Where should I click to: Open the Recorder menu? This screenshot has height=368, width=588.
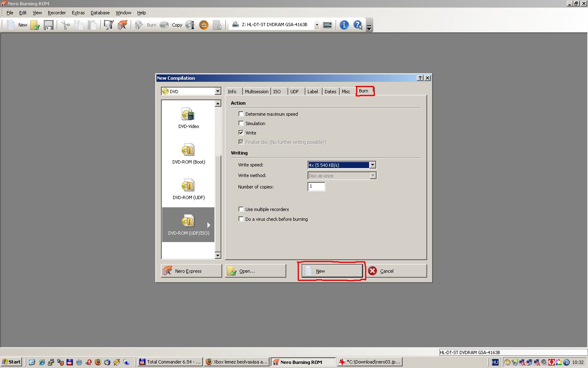pos(56,13)
